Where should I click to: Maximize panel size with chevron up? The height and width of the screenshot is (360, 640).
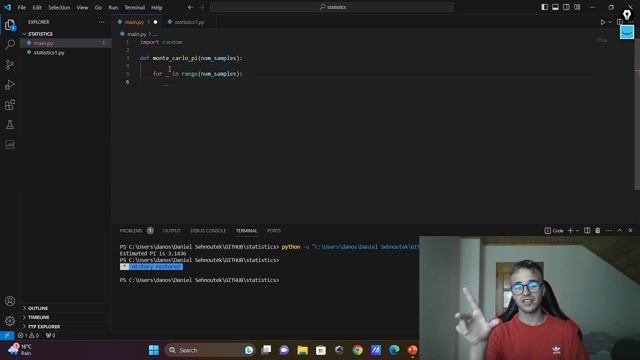pos(619,231)
